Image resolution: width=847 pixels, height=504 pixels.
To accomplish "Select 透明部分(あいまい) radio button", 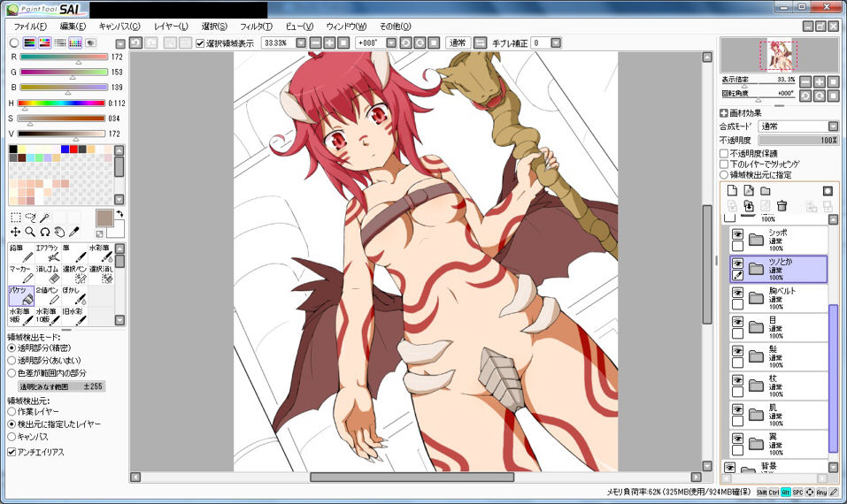I will [x=12, y=361].
